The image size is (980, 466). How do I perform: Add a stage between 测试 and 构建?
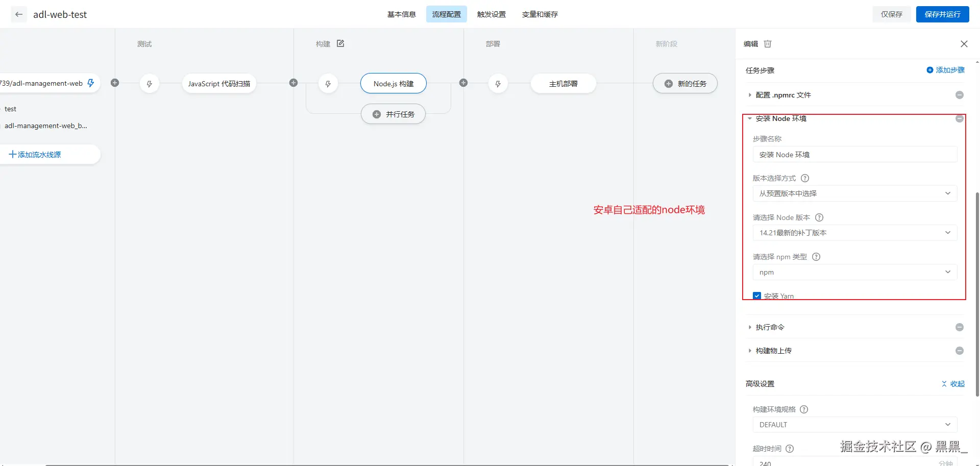[x=293, y=83]
